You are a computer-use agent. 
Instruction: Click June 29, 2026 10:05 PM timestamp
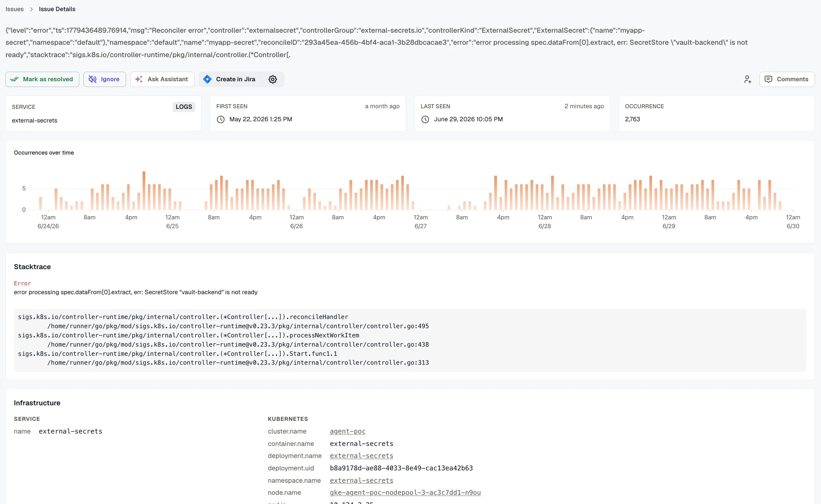click(x=468, y=119)
